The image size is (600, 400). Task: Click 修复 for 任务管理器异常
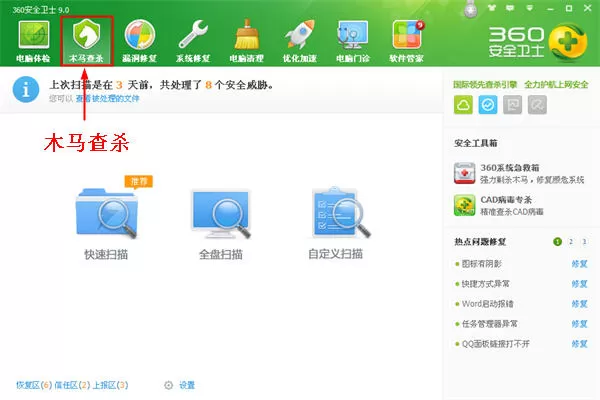(579, 324)
